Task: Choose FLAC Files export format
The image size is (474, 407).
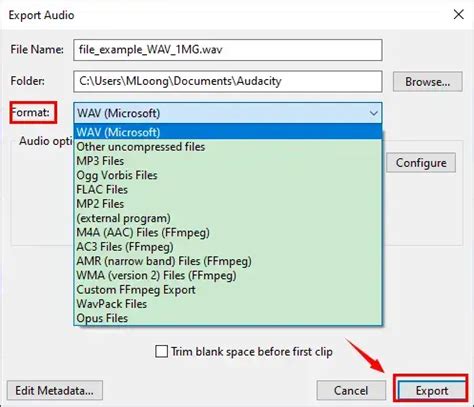Action: (228, 190)
